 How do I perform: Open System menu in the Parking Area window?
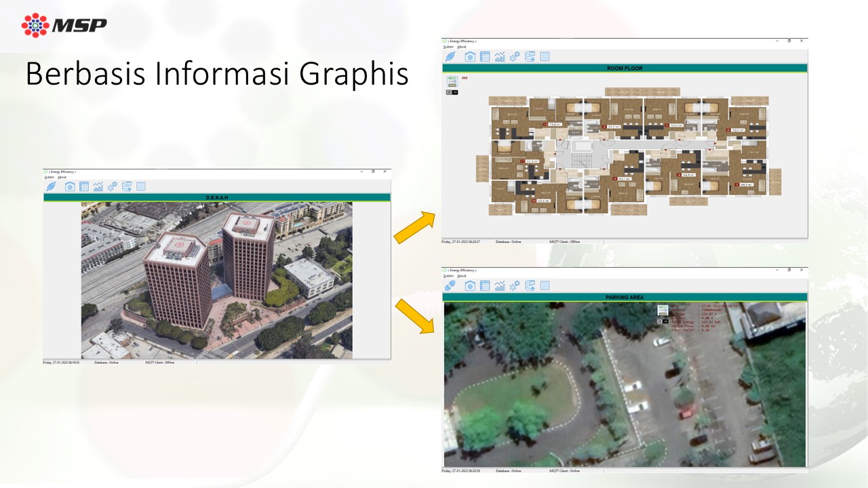(x=448, y=276)
